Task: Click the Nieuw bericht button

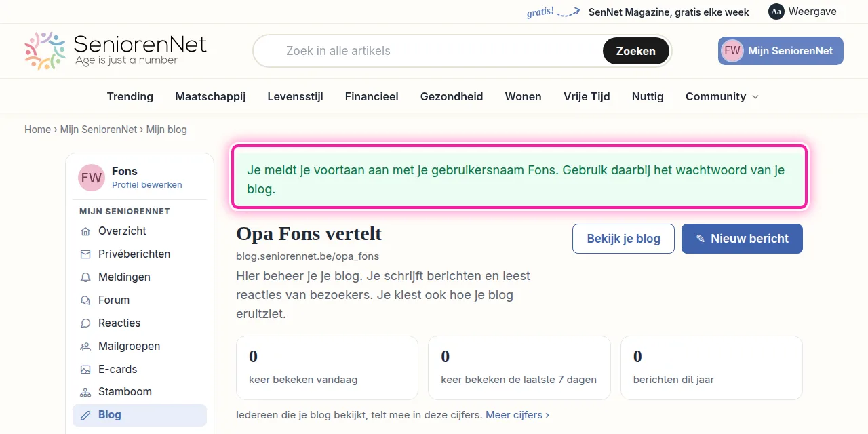Action: coord(742,239)
